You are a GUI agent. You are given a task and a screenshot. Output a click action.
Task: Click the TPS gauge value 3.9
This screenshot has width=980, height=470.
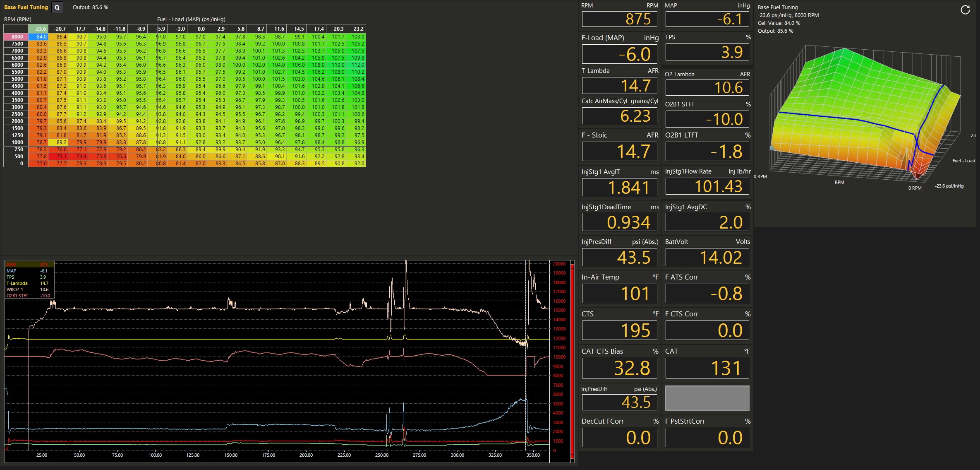point(707,52)
